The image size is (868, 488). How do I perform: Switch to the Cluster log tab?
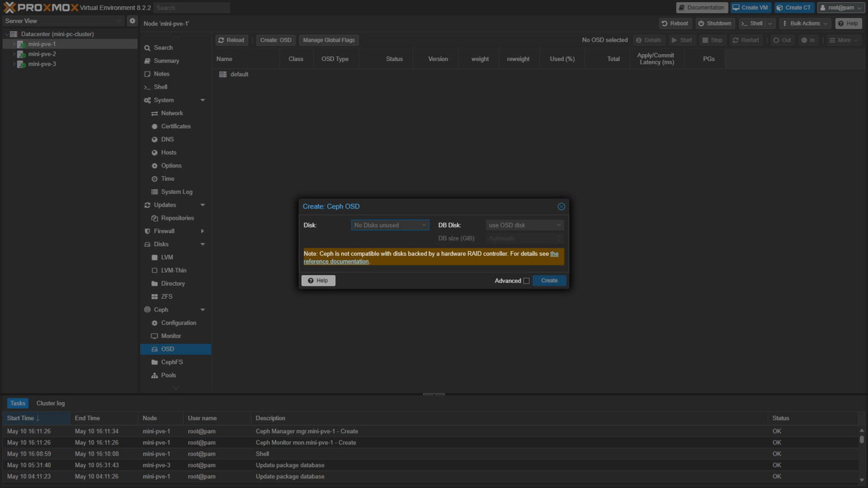tap(50, 403)
